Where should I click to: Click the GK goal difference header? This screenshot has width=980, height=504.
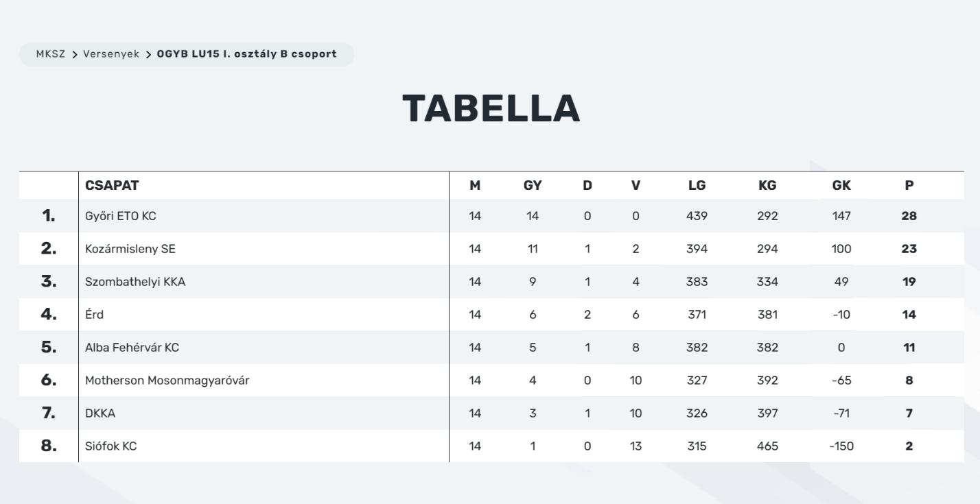[x=841, y=186]
